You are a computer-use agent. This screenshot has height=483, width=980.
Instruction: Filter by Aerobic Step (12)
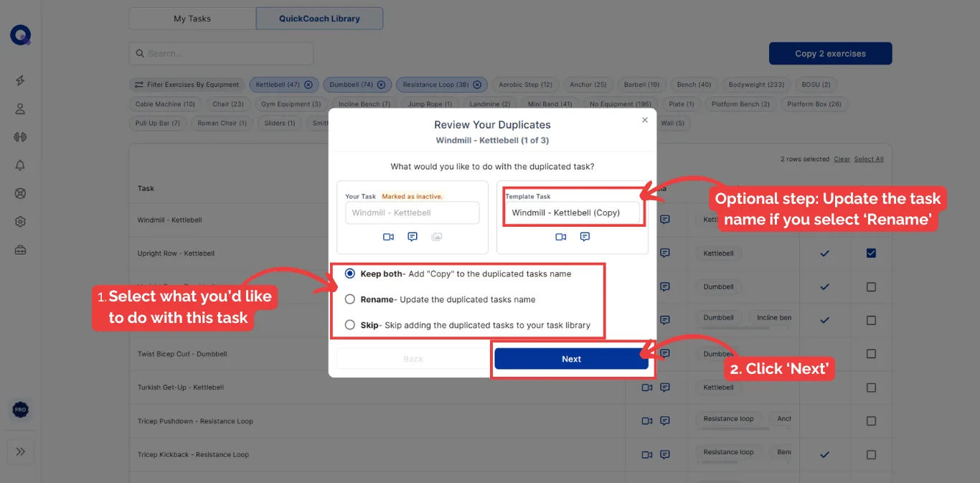click(x=525, y=85)
